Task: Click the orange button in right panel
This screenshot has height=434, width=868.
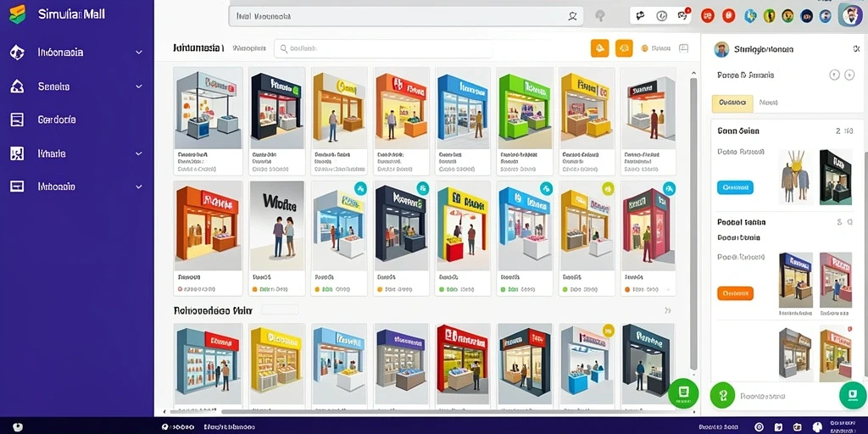Action: 735,292
